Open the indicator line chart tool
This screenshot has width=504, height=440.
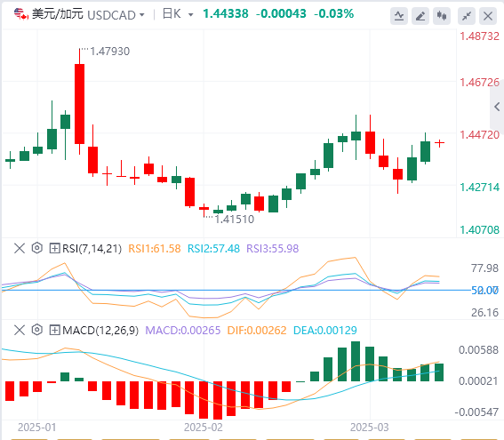399,16
